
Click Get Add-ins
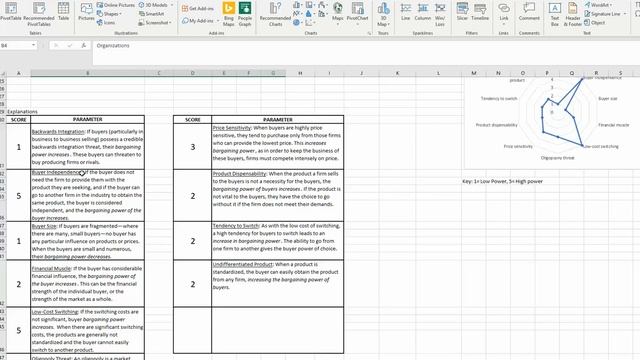coord(198,8)
